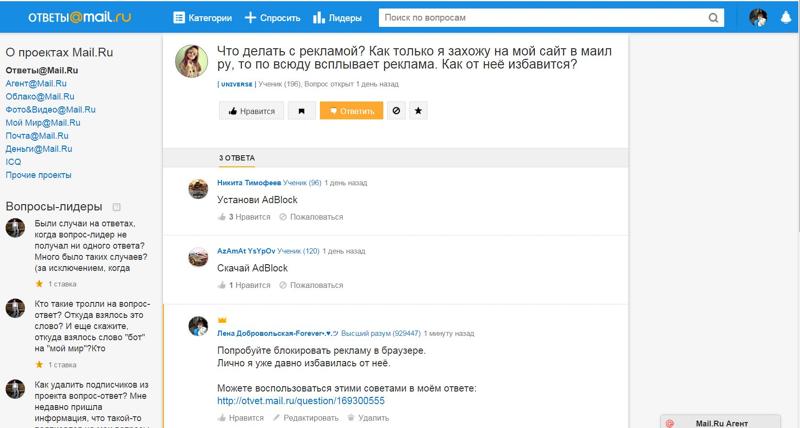Open AzAmAt YsYpOv's avatar

click(198, 257)
